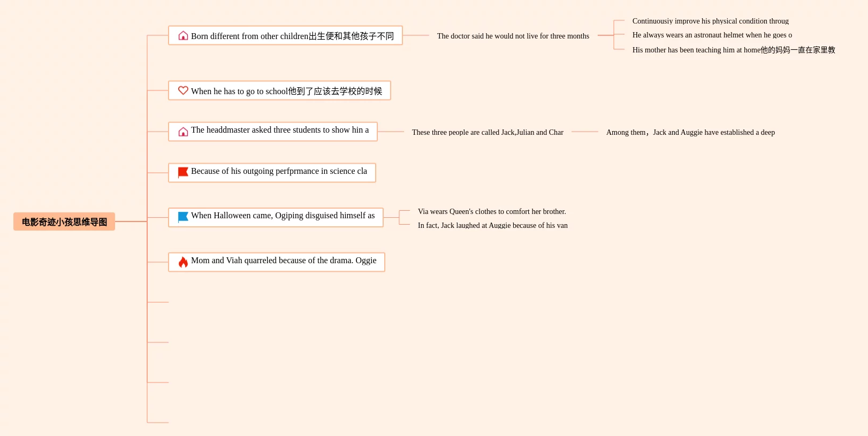Select 'He always wears an astronaut helmet' text
Viewport: 868px width, 436px height.
712,35
